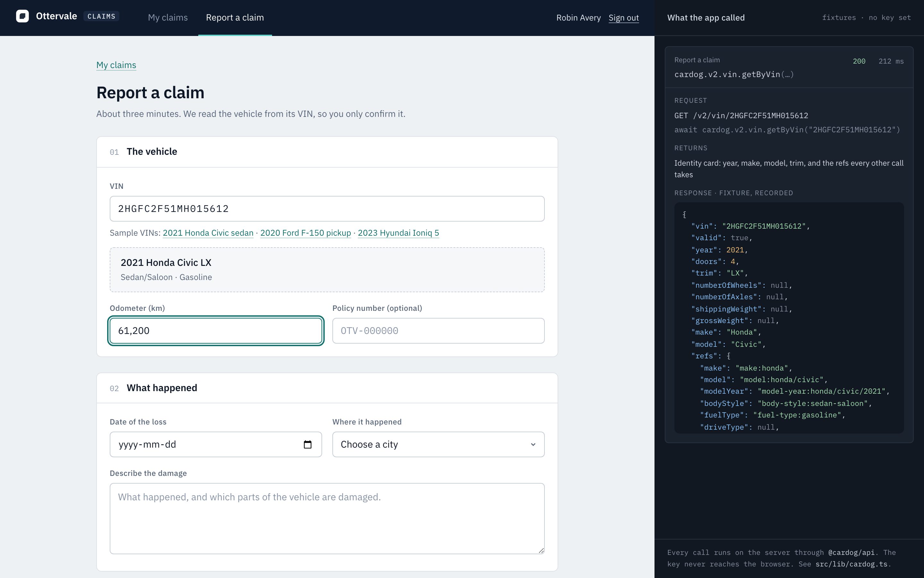Image resolution: width=924 pixels, height=578 pixels.
Task: Open the My claims nav tab
Action: [x=168, y=18]
